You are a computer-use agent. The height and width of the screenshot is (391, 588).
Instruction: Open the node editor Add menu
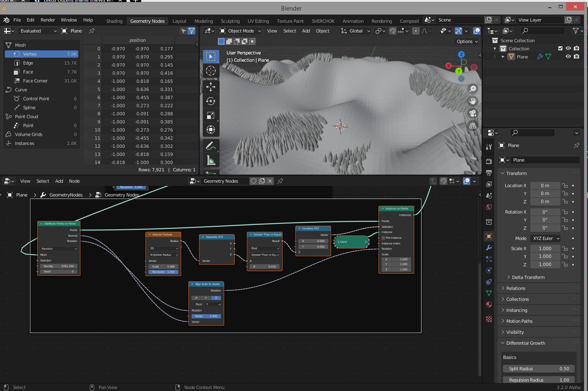pos(59,181)
